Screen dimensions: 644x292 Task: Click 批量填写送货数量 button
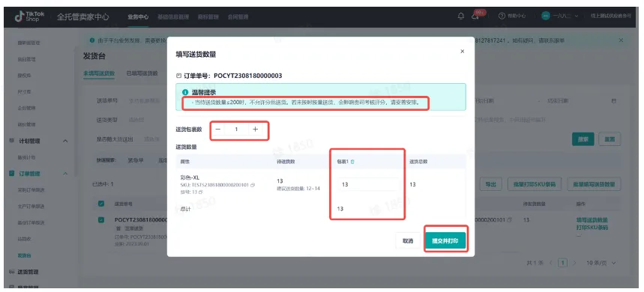pyautogui.click(x=594, y=184)
